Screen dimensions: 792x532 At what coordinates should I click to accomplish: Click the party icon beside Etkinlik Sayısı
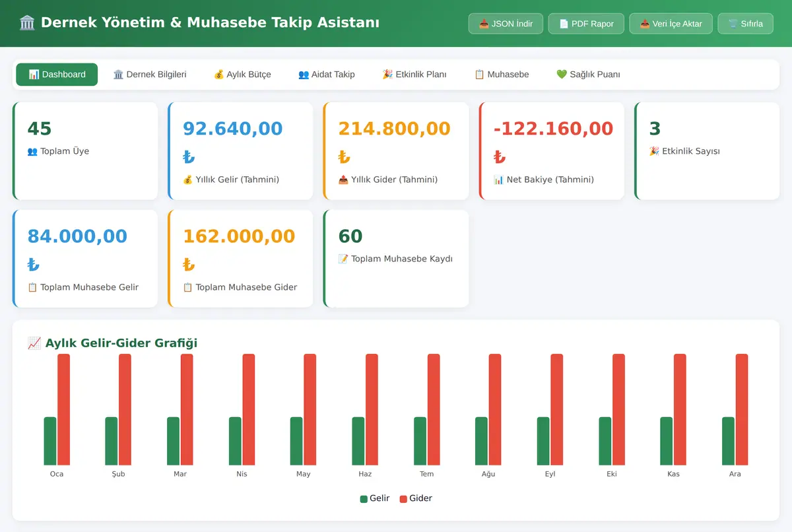click(654, 151)
